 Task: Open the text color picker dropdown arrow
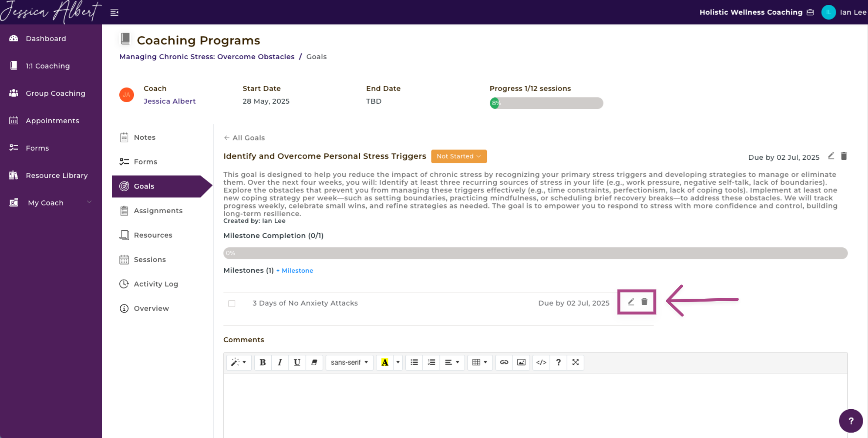pyautogui.click(x=398, y=362)
